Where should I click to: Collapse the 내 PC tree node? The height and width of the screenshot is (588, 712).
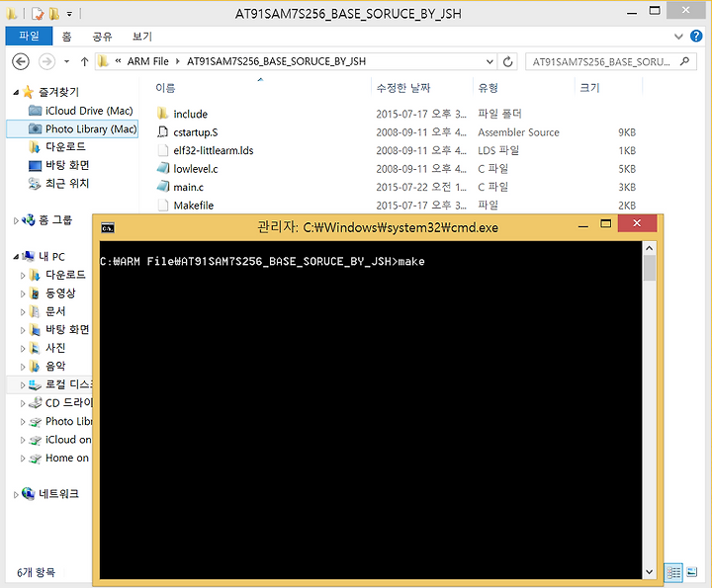16,257
